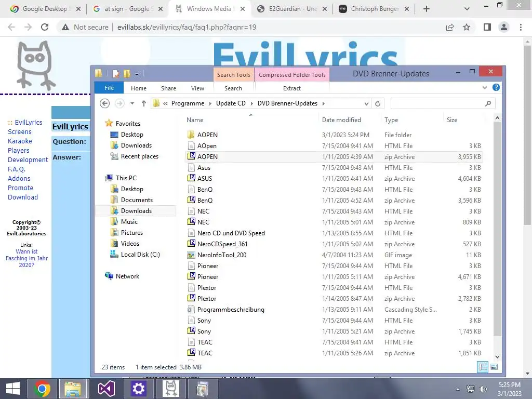The height and width of the screenshot is (399, 532).
Task: Select Music under This PC
Action: coord(129,221)
